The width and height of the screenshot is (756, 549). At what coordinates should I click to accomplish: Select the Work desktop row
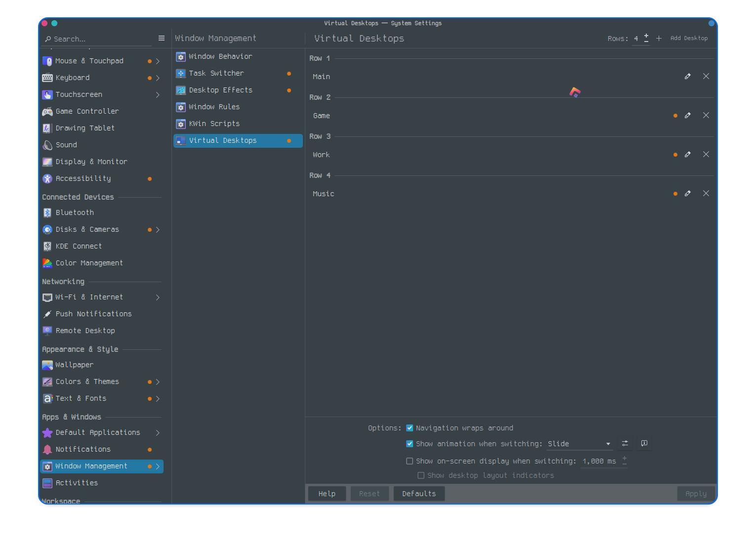(511, 155)
